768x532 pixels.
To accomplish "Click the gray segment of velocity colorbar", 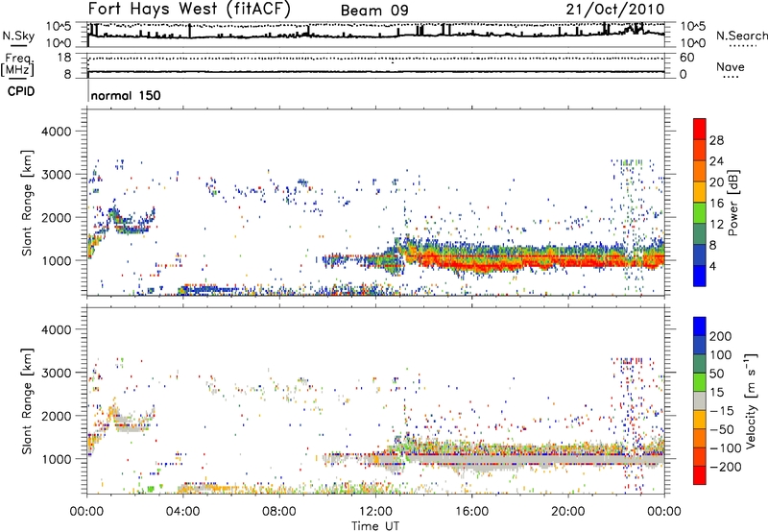I will pos(700,401).
